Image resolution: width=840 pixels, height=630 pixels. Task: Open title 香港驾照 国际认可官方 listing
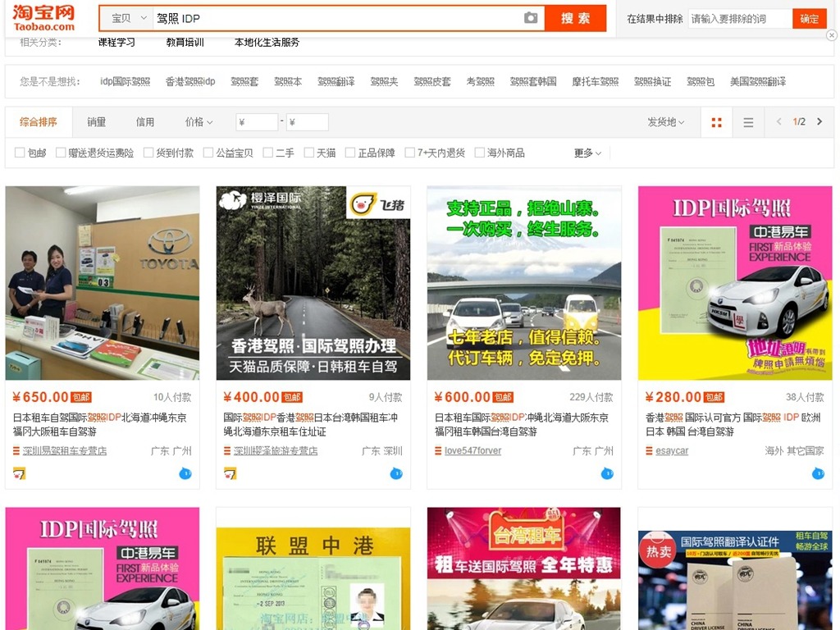(733, 424)
